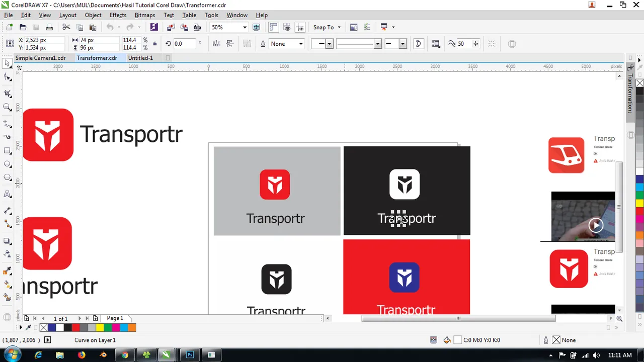Image resolution: width=644 pixels, height=362 pixels.
Task: Toggle the Lock ratio padlock
Action: point(154,44)
